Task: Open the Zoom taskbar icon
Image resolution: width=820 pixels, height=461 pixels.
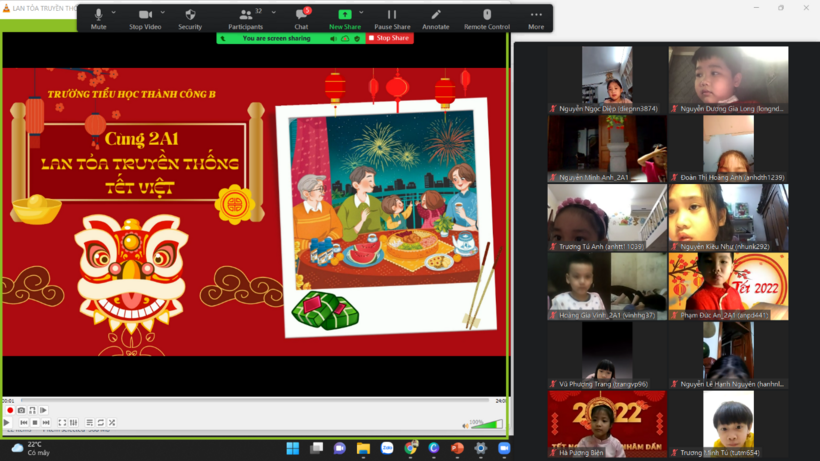Action: [x=504, y=448]
